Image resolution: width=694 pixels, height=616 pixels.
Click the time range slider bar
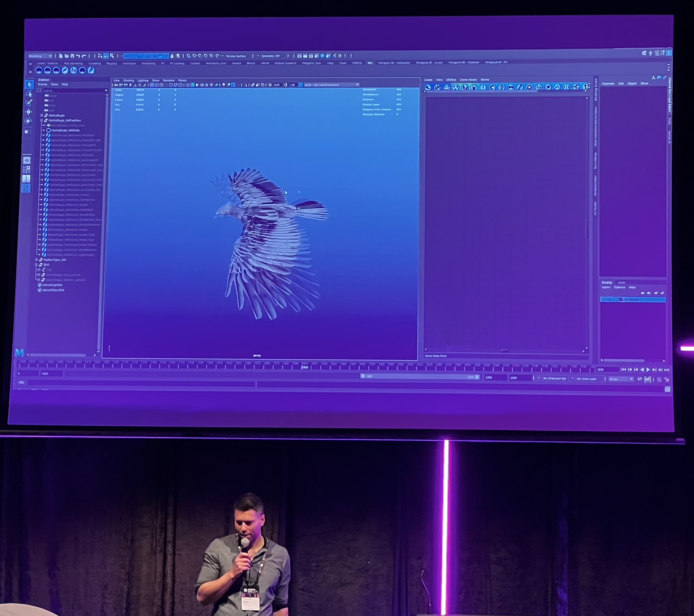click(x=419, y=376)
